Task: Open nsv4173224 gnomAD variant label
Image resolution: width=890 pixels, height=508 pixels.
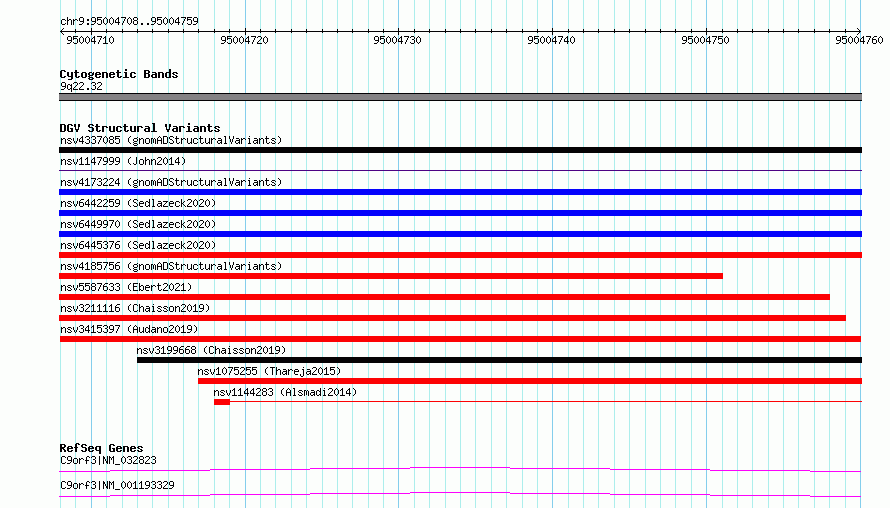Action: pos(171,182)
